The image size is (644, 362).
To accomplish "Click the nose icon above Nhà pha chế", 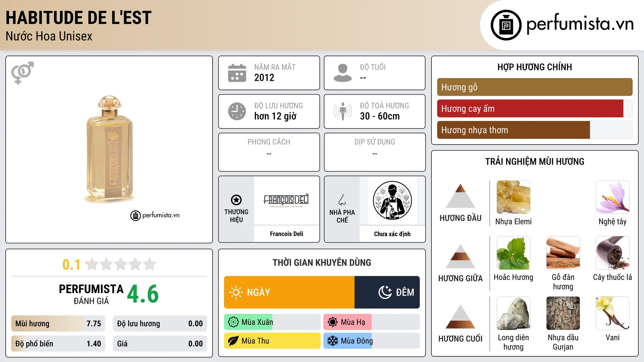I will pyautogui.click(x=342, y=200).
